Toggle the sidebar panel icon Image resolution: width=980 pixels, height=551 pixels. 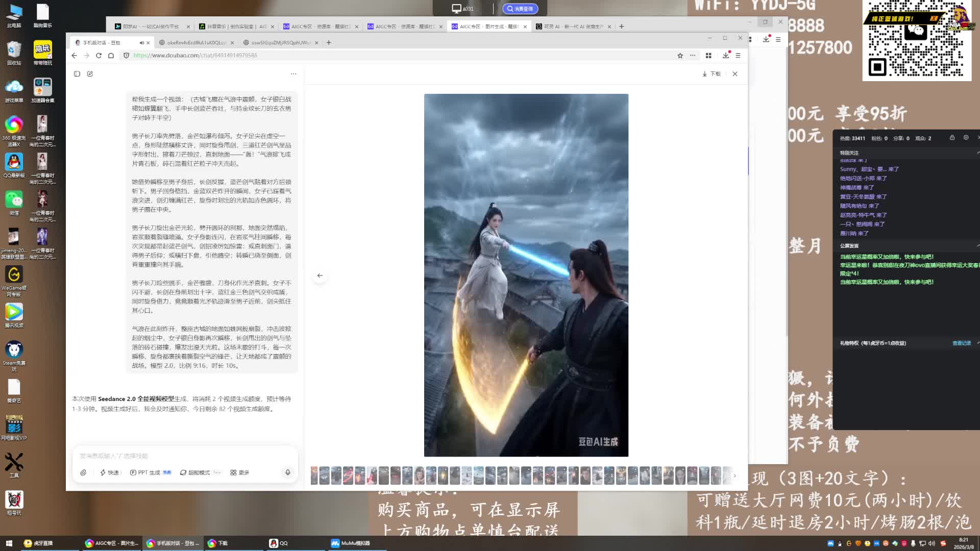click(77, 74)
